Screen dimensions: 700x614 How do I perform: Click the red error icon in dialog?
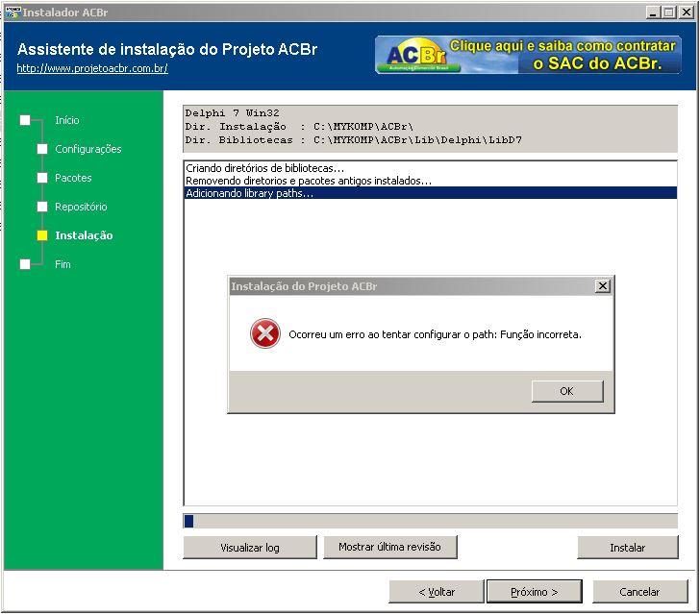pos(265,333)
